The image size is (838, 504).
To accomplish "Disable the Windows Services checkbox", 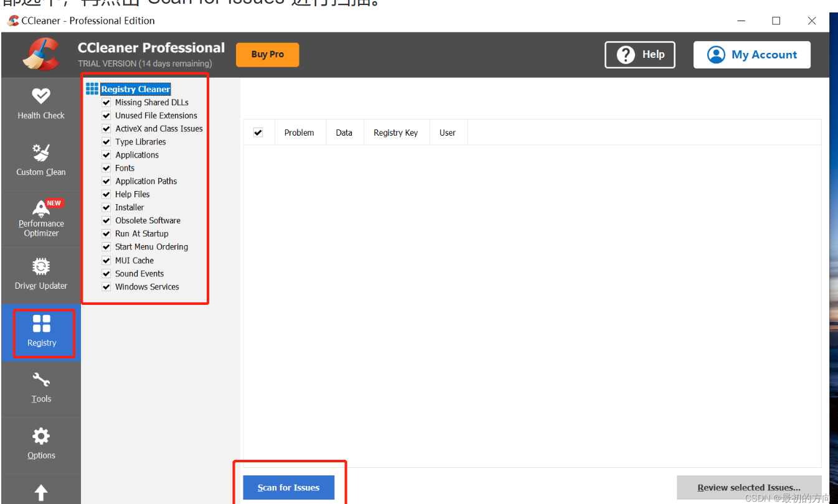I will tap(106, 287).
